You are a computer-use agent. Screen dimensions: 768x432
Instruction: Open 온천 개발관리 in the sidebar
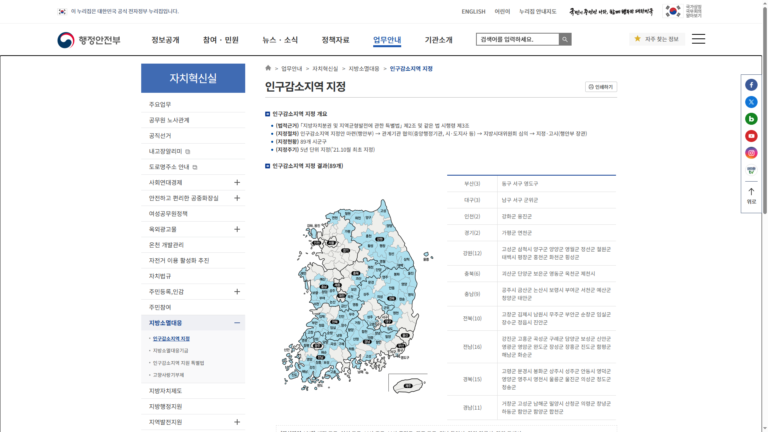(193, 245)
